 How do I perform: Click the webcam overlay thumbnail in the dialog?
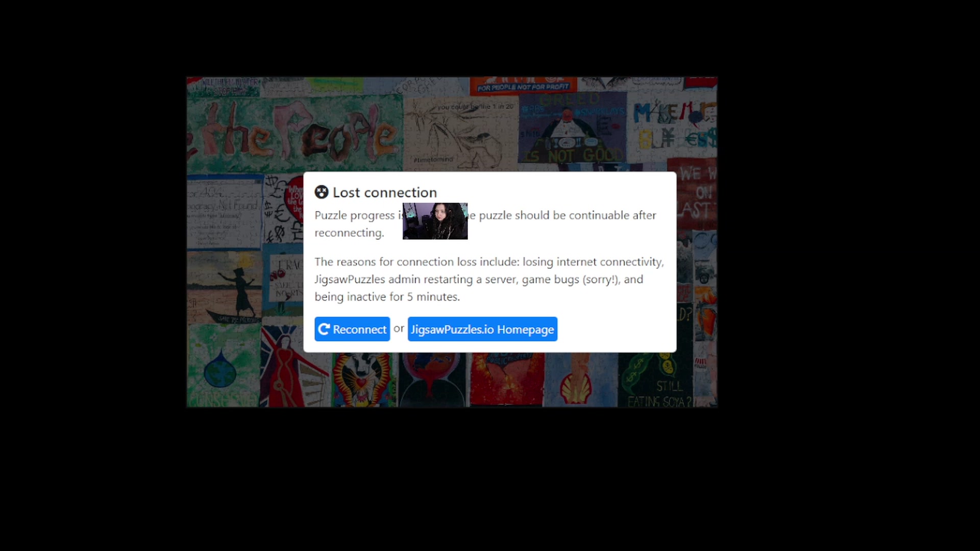click(x=435, y=221)
